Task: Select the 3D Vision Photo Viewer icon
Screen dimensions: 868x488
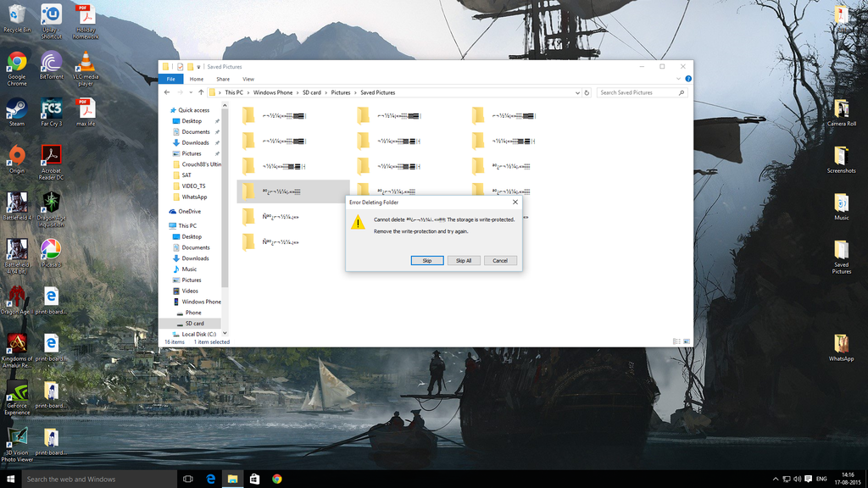Action: [x=17, y=445]
